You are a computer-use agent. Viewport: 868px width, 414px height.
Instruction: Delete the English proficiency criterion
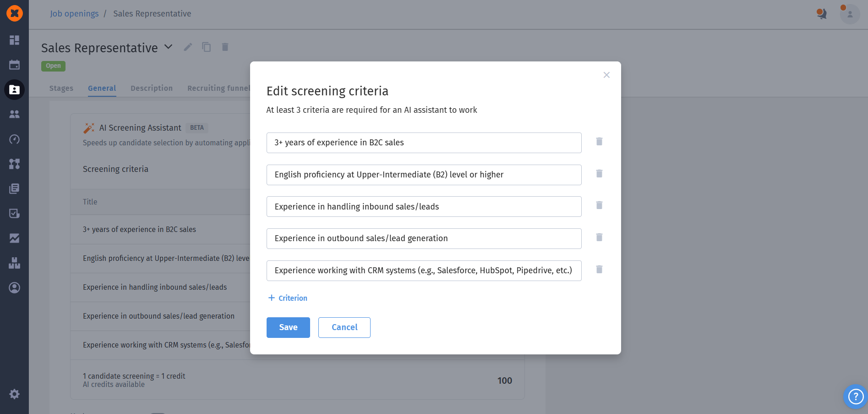[x=599, y=174]
